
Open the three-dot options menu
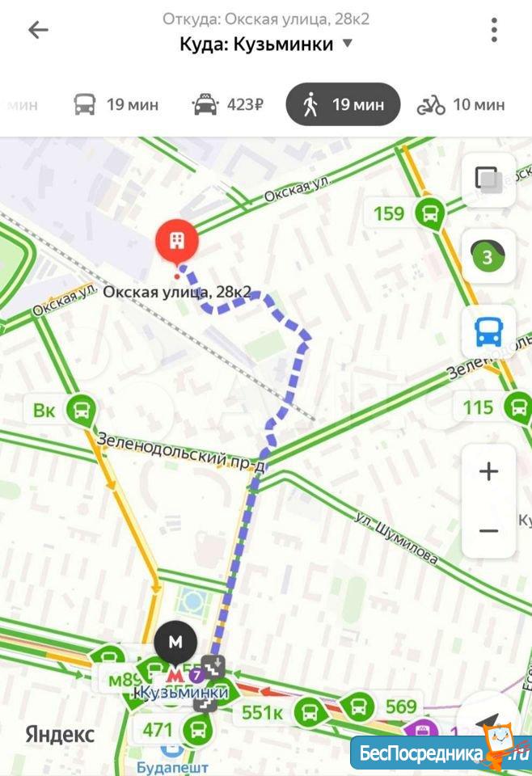pyautogui.click(x=493, y=30)
